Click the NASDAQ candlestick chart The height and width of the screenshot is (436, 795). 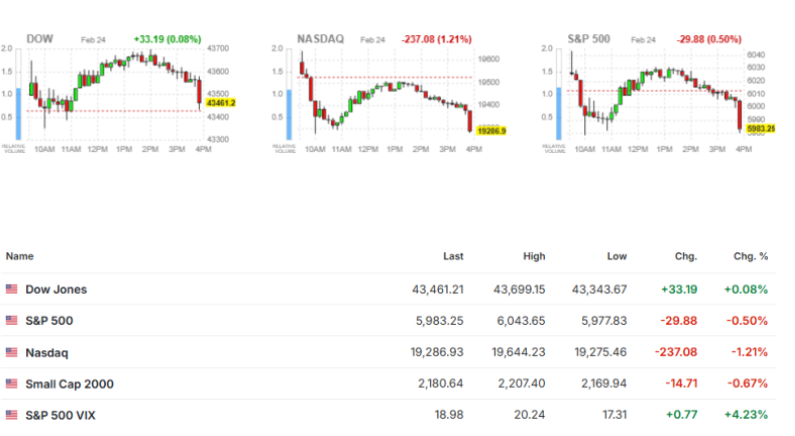386,94
